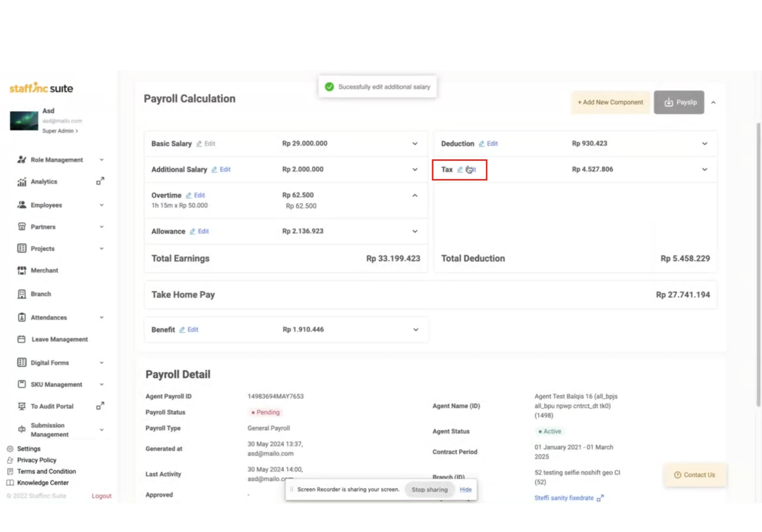Click the Settings gear icon

[10, 449]
